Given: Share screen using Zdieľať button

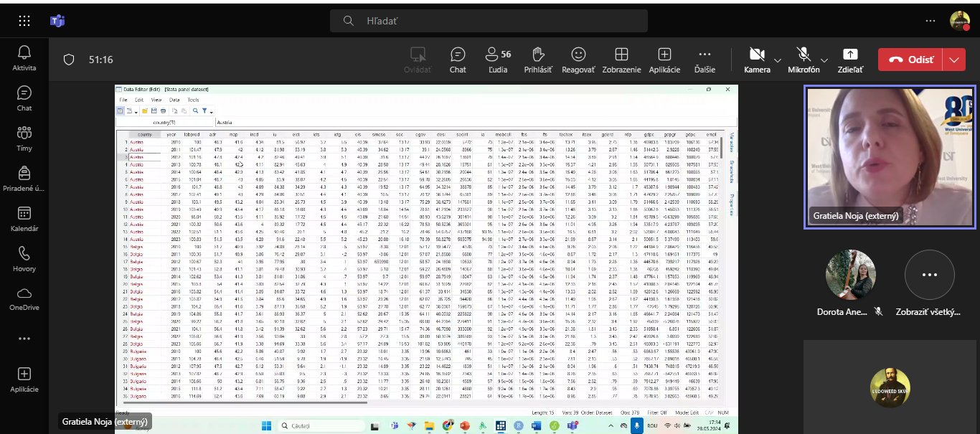Looking at the screenshot, I should point(850,60).
